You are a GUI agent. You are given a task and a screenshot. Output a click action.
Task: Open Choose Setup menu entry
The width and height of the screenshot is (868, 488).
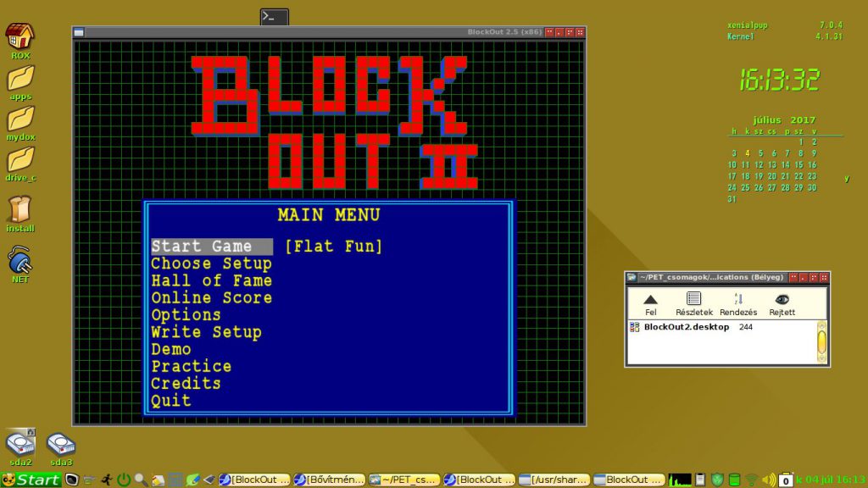tap(211, 263)
